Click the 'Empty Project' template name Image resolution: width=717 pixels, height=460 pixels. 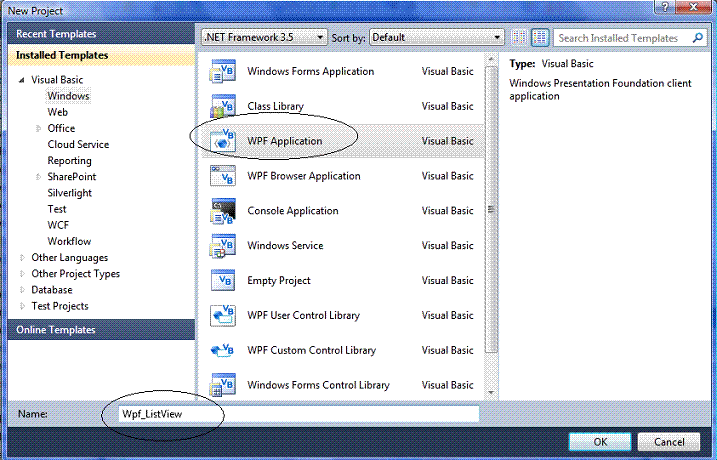279,281
